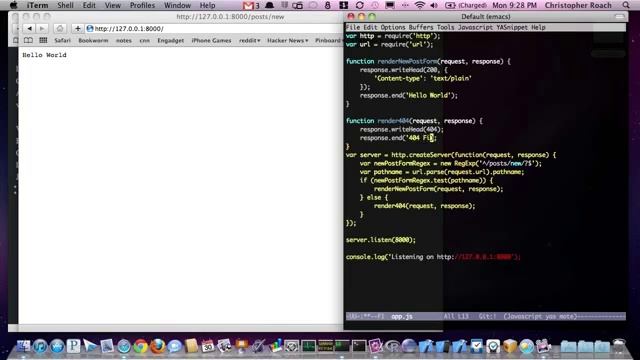Open the iPhone Games bookmark
This screenshot has width=640, height=360.
pos(211,40)
